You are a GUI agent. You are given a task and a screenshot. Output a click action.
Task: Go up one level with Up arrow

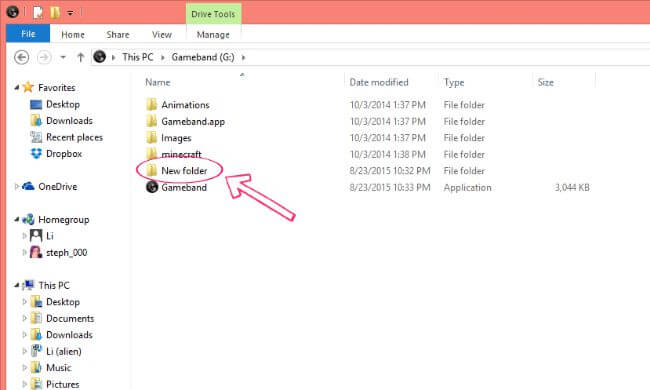(x=81, y=57)
